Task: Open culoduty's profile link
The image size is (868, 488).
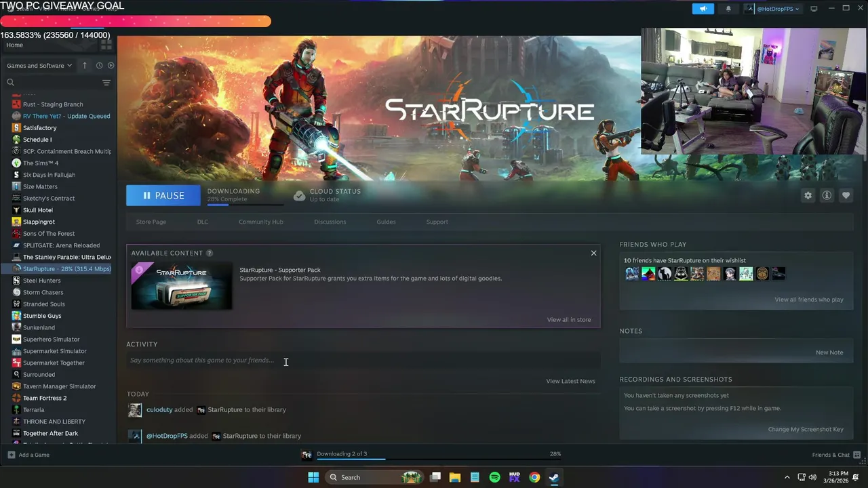Action: (159, 409)
